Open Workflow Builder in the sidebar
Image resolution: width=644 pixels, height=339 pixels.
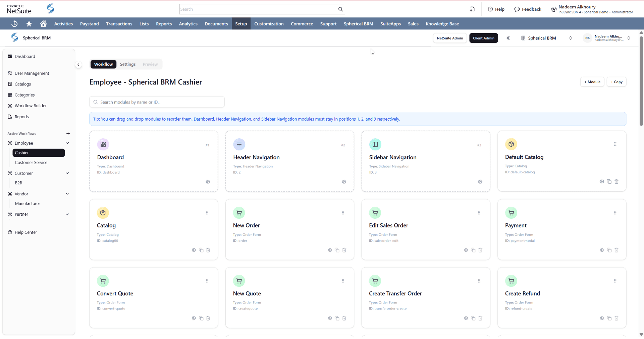[x=31, y=106]
